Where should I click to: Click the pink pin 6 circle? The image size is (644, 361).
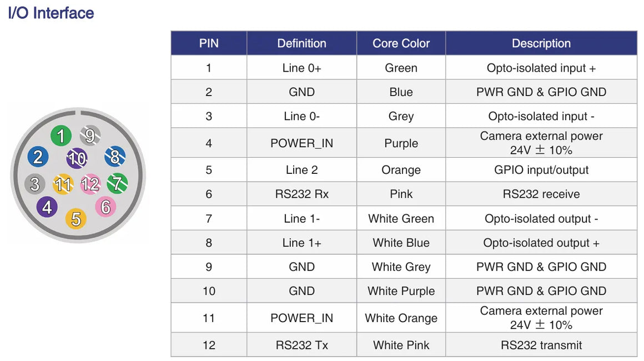coord(105,207)
